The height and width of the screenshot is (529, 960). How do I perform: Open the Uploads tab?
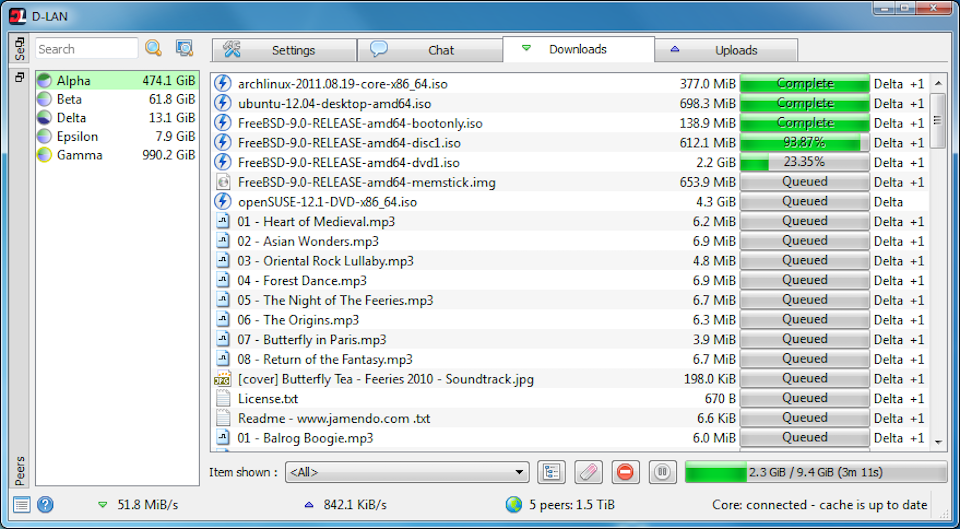[x=726, y=50]
